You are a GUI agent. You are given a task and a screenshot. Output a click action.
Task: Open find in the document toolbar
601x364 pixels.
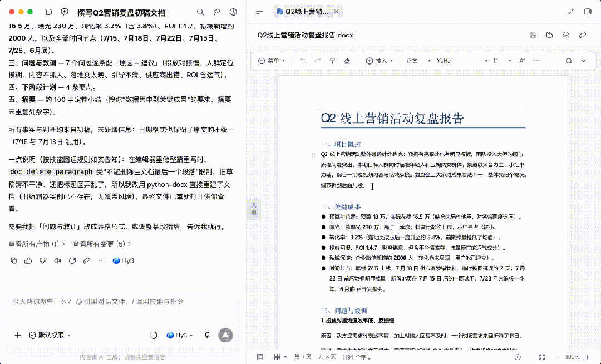click(x=569, y=61)
